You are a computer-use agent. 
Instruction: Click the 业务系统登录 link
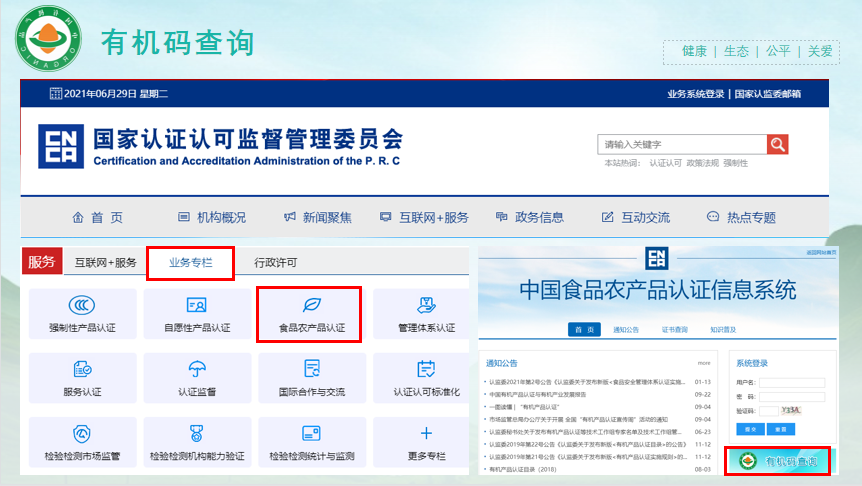[x=695, y=94]
